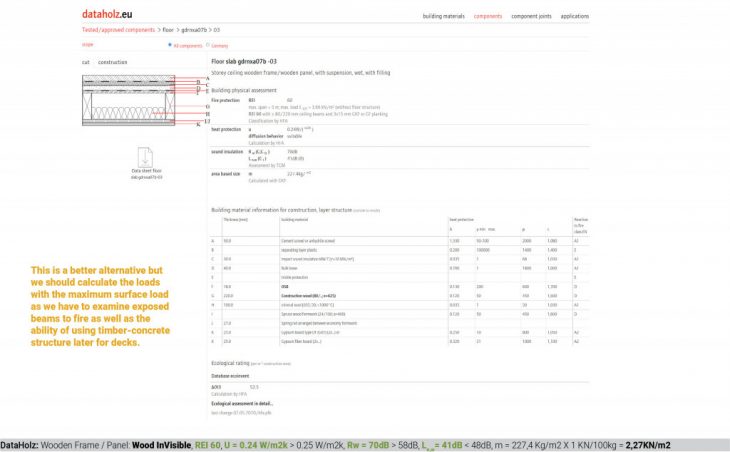
Task: Click the 'scope' filter label
Action: coord(87,45)
